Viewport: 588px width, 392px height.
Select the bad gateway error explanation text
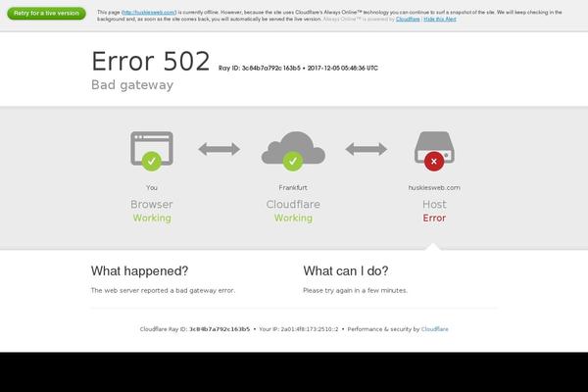(x=163, y=290)
